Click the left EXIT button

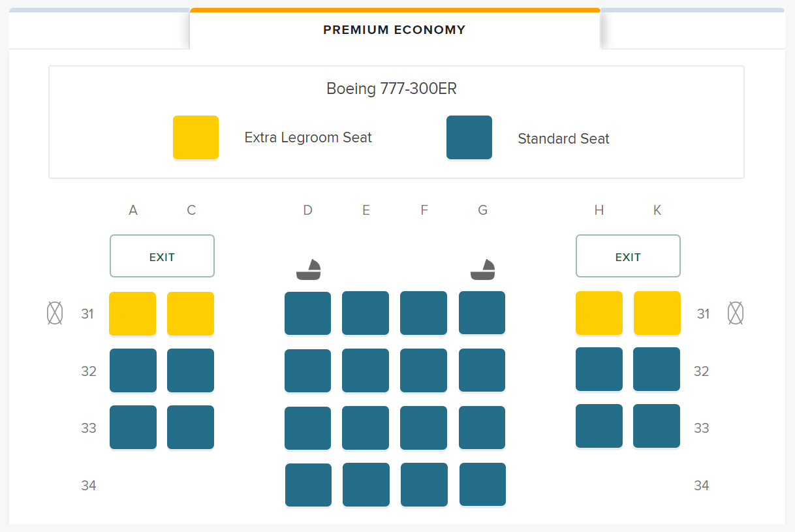(162, 256)
